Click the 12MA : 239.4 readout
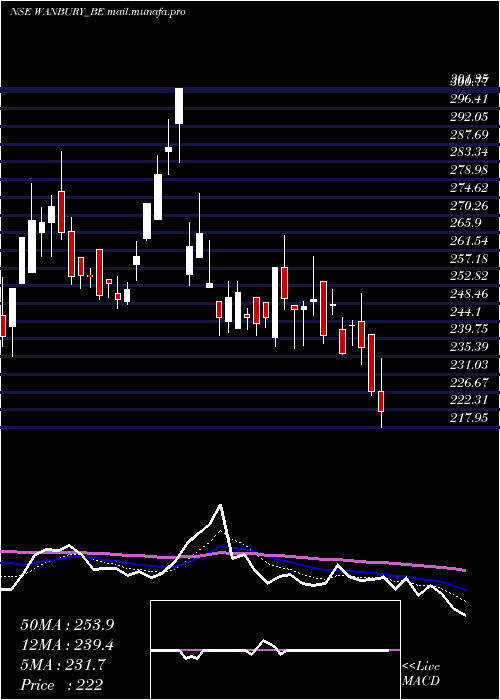 67,645
